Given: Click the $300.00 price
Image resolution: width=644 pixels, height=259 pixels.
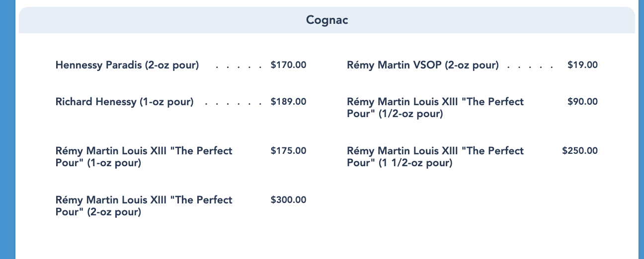Looking at the screenshot, I should pos(288,200).
